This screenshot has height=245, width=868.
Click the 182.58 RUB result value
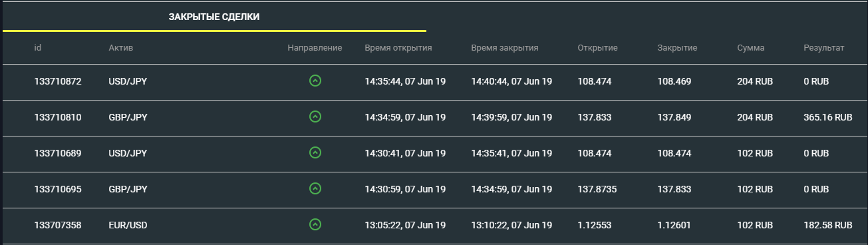828,225
